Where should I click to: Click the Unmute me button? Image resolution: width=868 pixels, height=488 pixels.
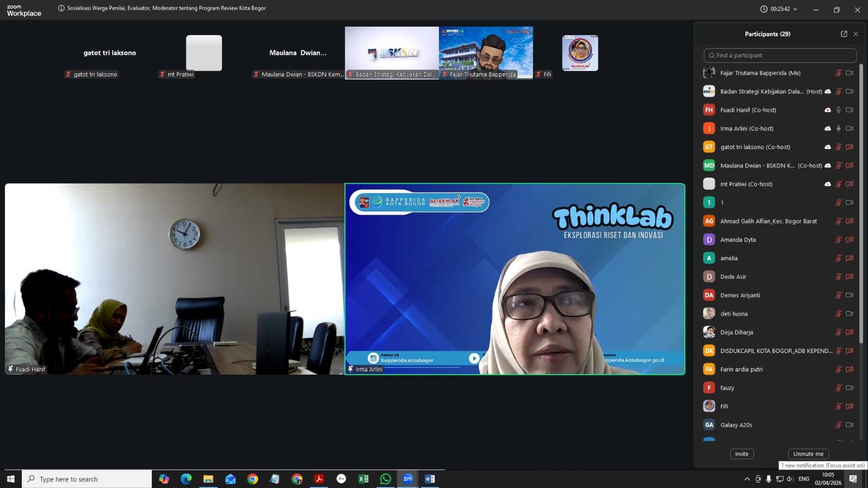pos(808,454)
